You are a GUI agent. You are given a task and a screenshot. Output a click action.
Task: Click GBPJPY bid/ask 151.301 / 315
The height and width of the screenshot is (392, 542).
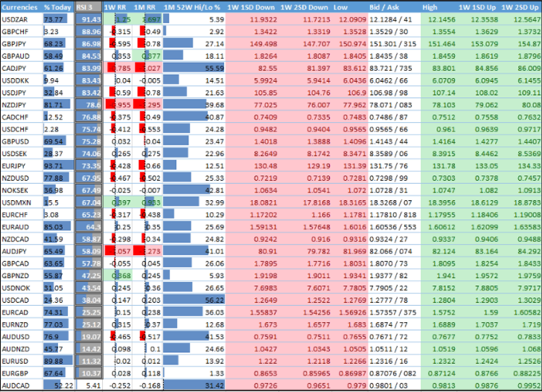393,44
